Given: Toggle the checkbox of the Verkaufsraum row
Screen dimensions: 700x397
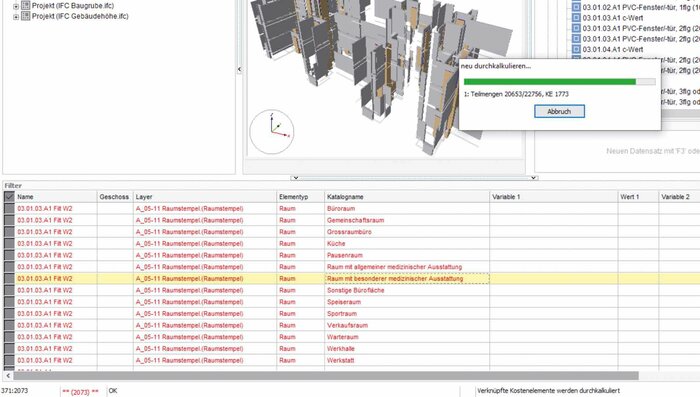Looking at the screenshot, I should 9,325.
